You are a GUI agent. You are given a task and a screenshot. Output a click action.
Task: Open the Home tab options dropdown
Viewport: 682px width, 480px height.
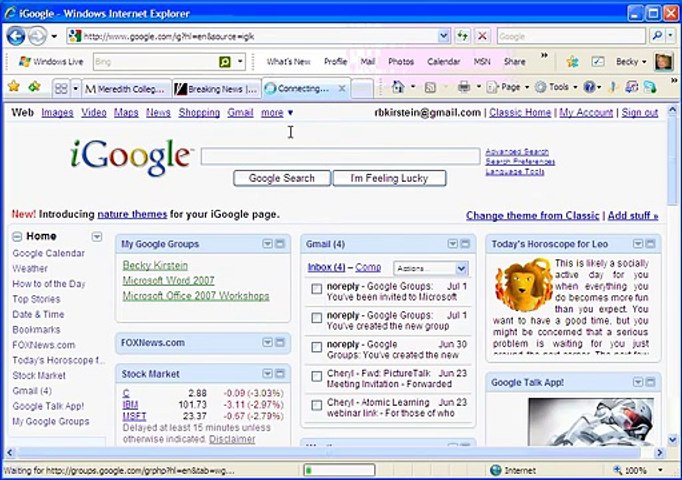(x=97, y=237)
